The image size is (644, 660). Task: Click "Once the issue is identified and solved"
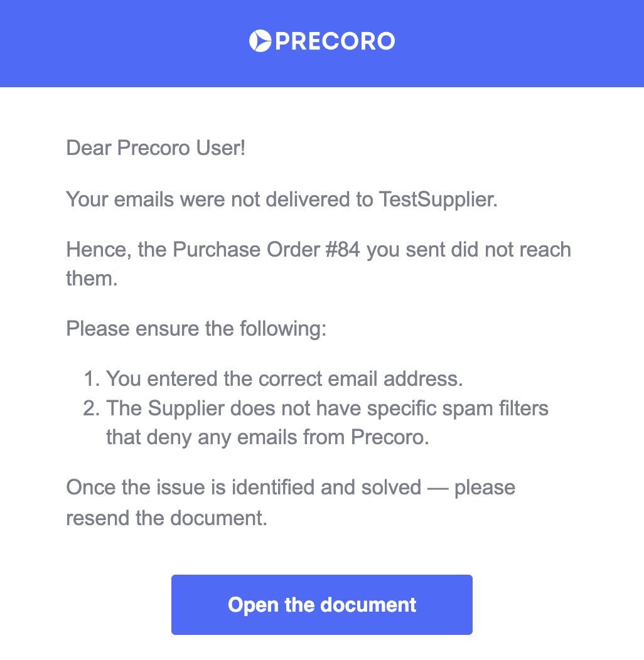[244, 487]
